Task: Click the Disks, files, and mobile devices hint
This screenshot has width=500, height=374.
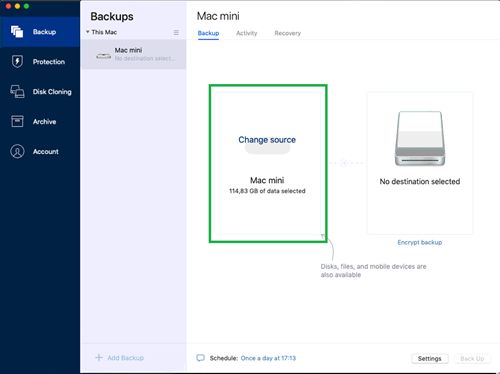Action: tap(373, 270)
